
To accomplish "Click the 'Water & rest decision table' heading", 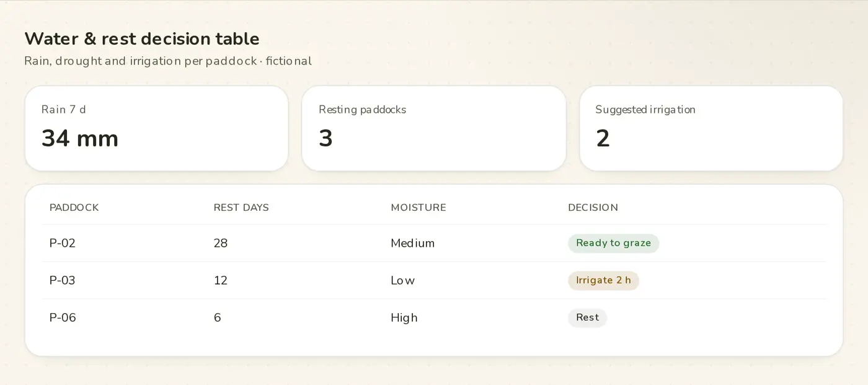I will 142,38.
